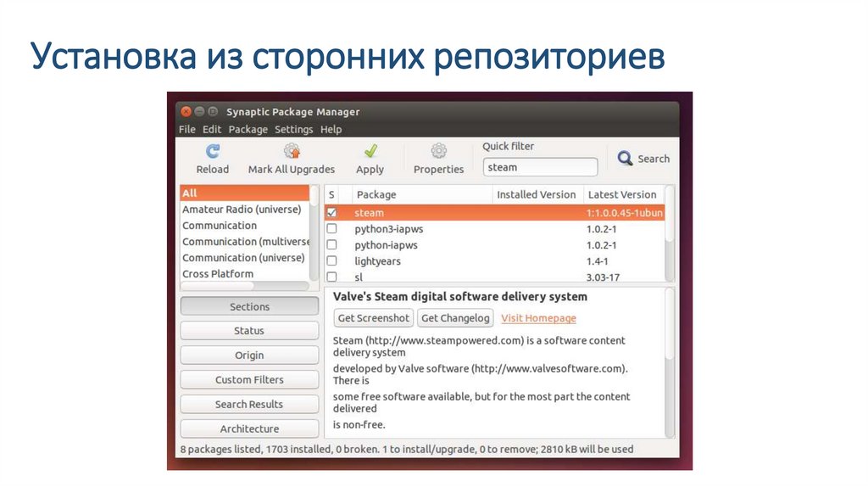Click the description pane vertical scrollbar

(670, 363)
